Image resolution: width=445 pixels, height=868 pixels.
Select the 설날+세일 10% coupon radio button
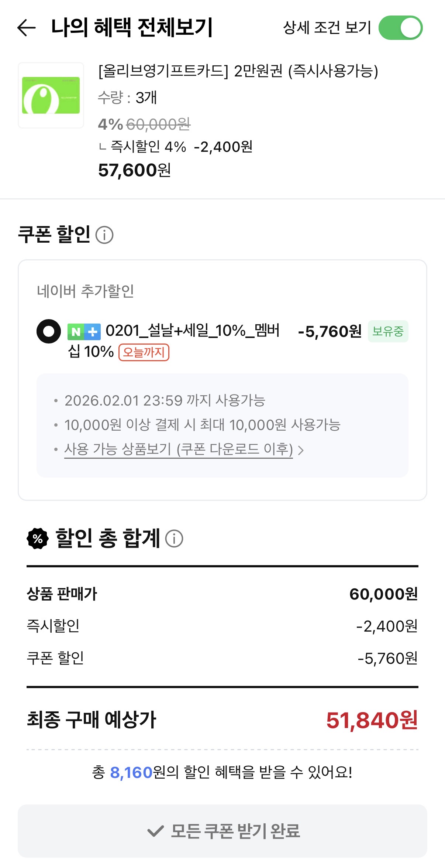click(x=49, y=331)
